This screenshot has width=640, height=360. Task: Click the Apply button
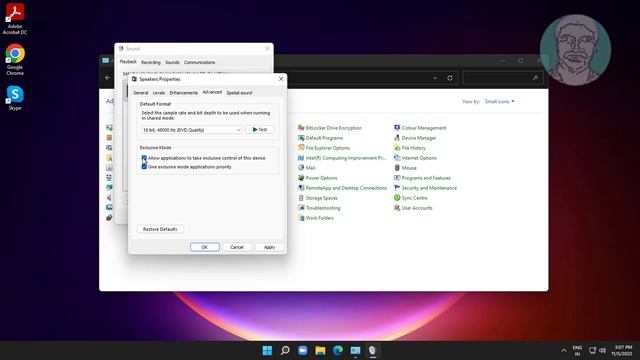pos(269,247)
